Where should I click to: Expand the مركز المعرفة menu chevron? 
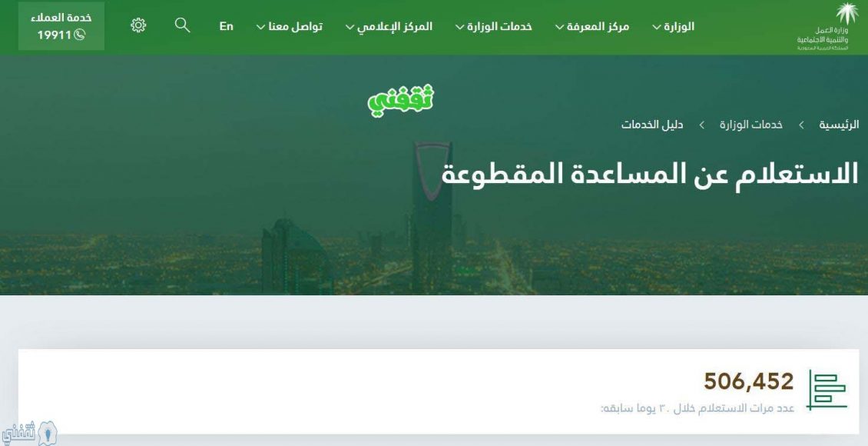560,27
